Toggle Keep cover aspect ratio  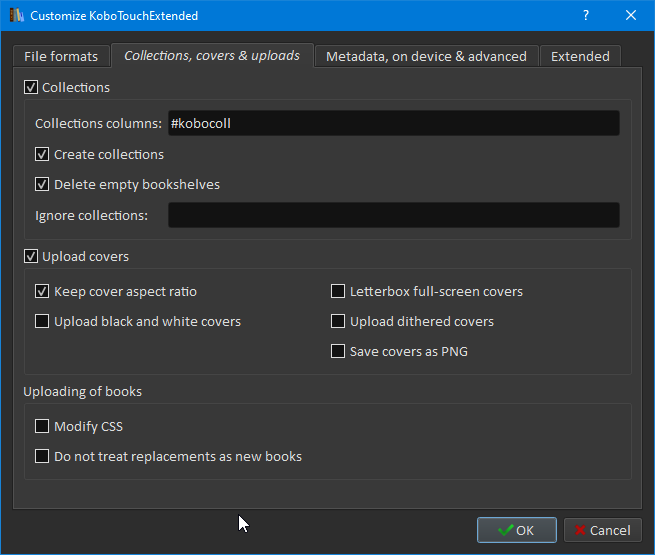[42, 291]
